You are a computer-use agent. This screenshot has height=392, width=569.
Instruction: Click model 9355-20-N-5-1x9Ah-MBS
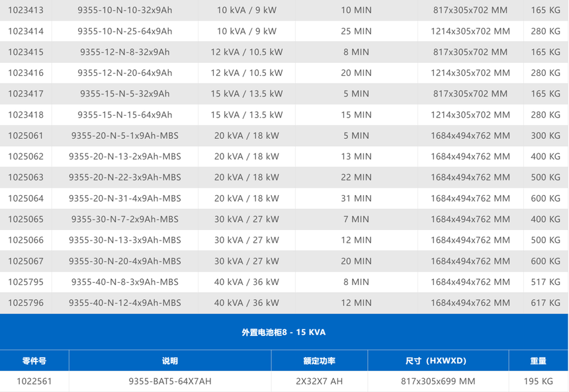point(125,136)
